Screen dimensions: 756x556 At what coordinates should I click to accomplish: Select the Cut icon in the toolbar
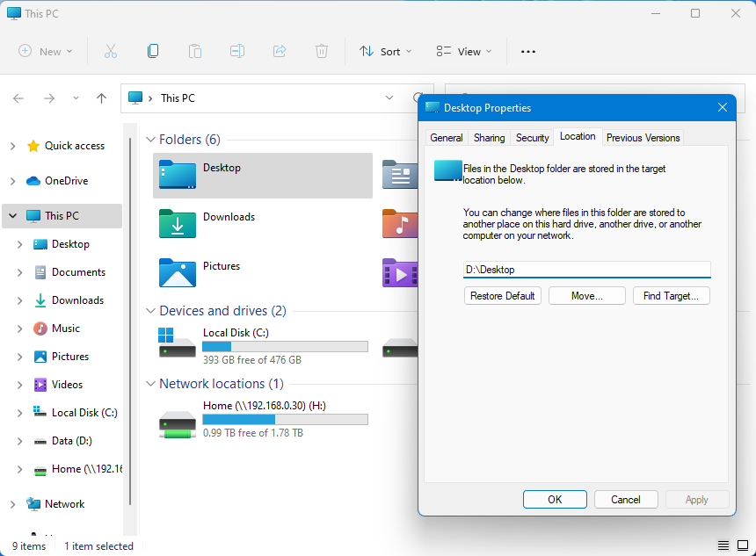[x=111, y=51]
